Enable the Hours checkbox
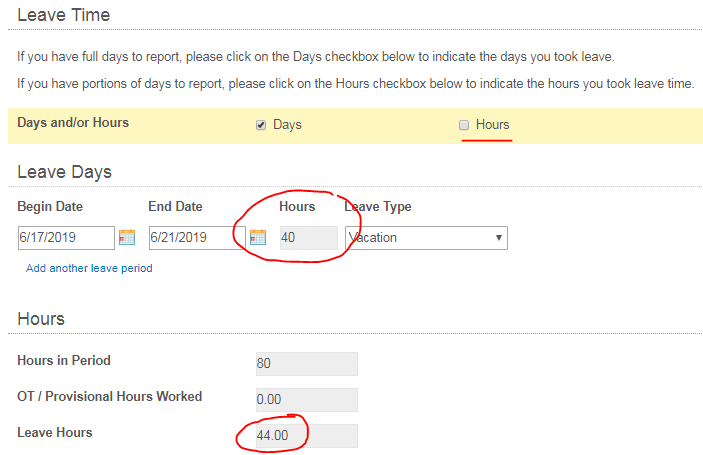 click(x=463, y=125)
